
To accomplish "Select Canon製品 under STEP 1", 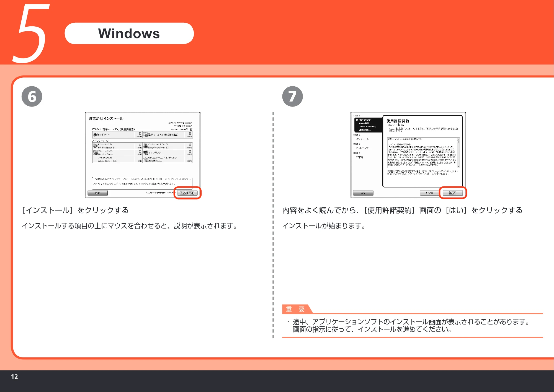I will 364,123.
